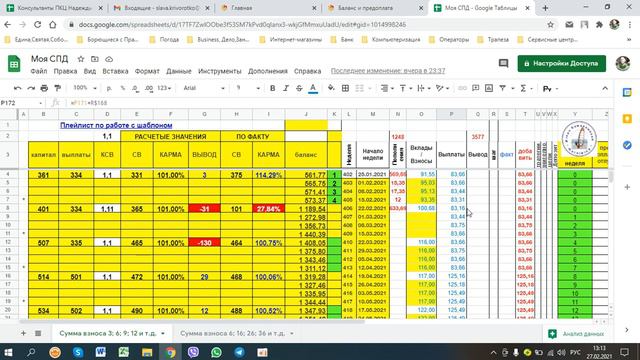Screen dimensions: 640x360
Task: Create a filter
Action: click(502, 88)
